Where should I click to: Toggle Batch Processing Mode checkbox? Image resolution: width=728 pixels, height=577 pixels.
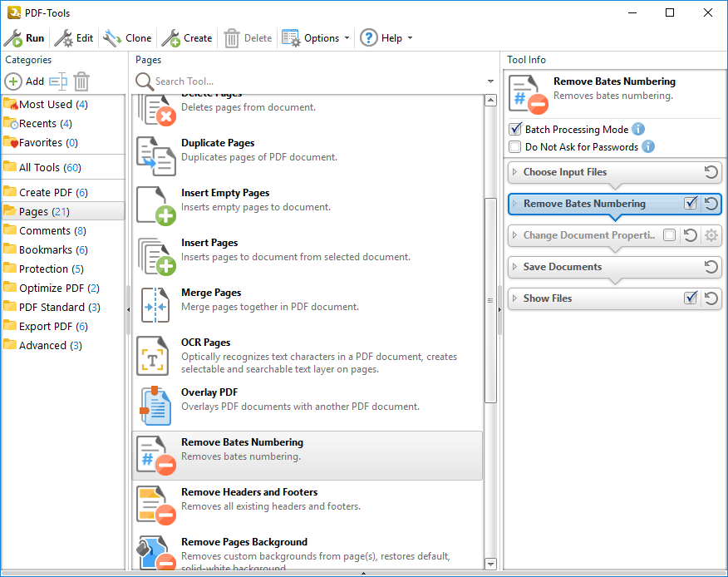point(515,129)
